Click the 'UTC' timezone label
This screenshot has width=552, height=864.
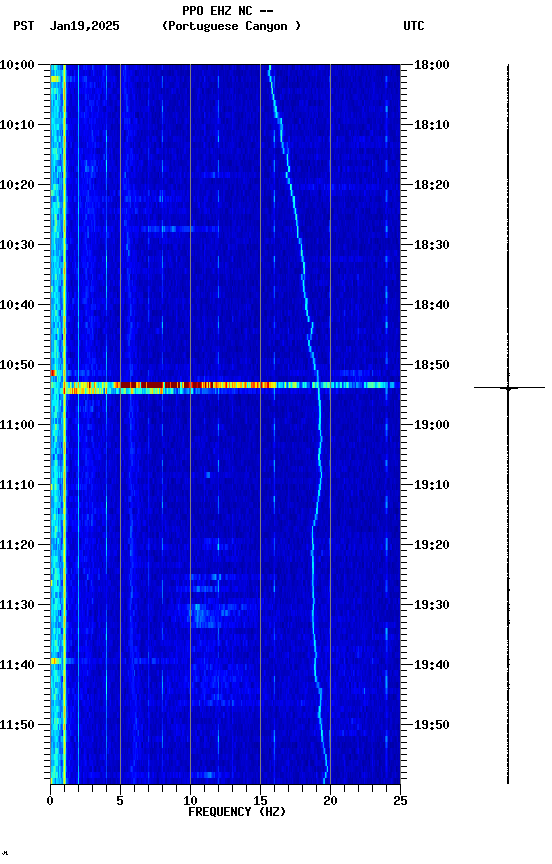pos(414,26)
